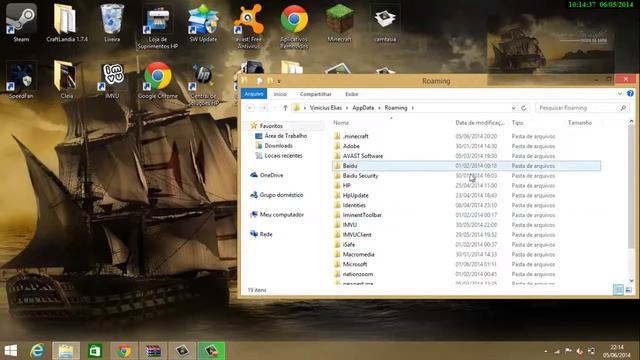Go back in Explorer navigation
The image size is (640, 360).
pos(250,108)
